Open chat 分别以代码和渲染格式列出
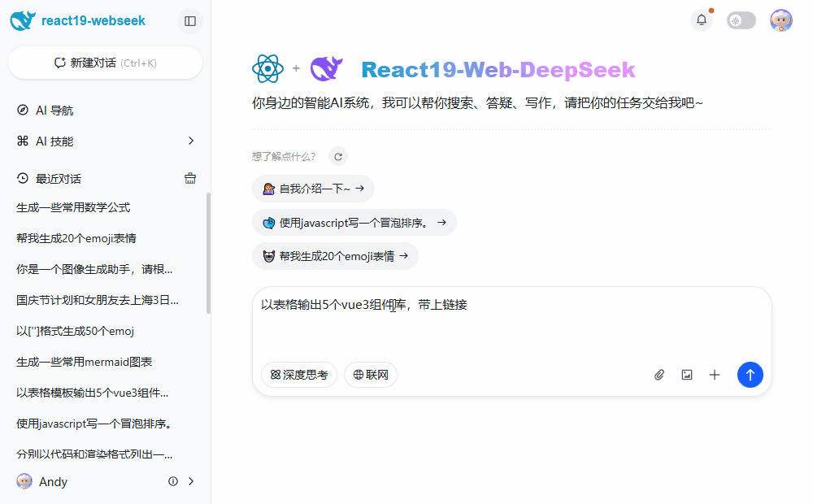This screenshot has height=504, width=813. pyautogui.click(x=94, y=454)
